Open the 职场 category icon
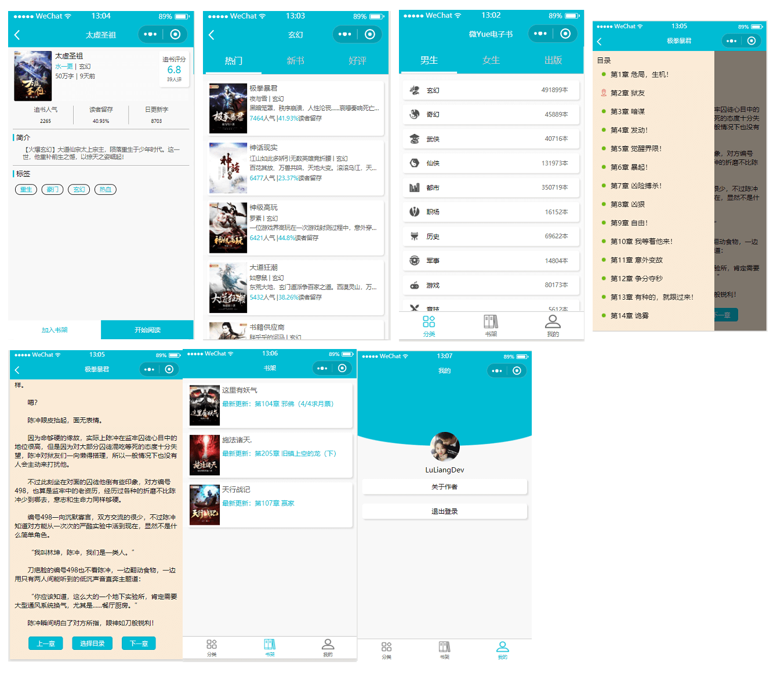 (415, 212)
